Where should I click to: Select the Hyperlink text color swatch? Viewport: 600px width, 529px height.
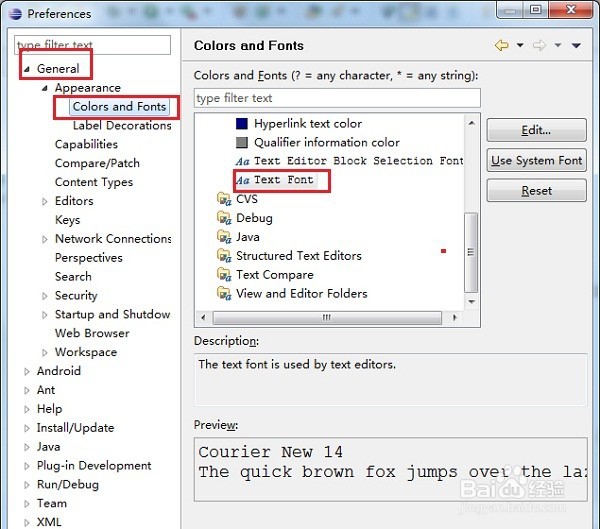point(241,124)
